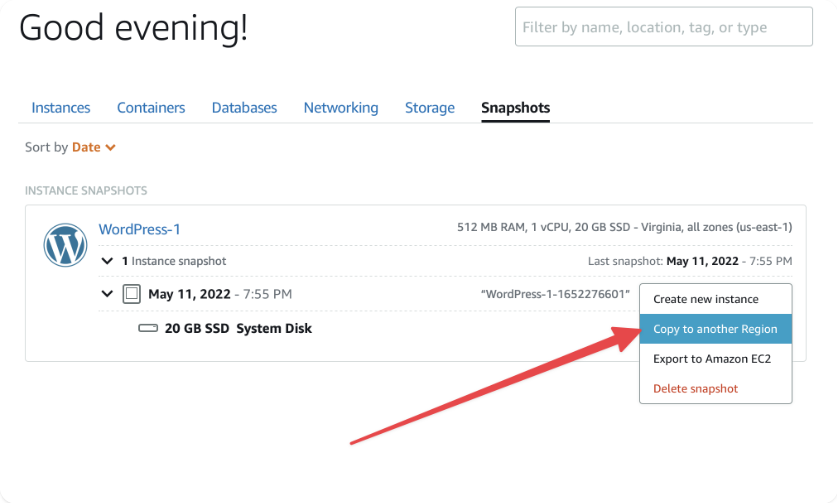Open the Sort by Date dropdown
The image size is (837, 503).
click(x=93, y=147)
